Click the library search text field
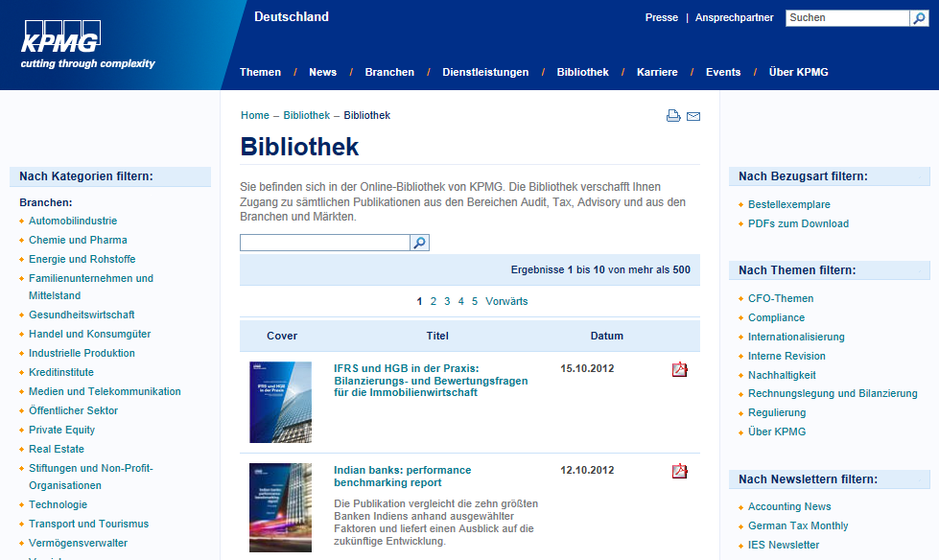The image size is (939, 560). [324, 243]
